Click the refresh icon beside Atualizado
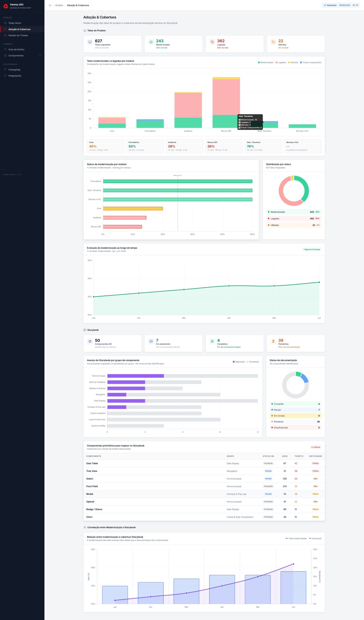The width and height of the screenshot is (364, 620). [x=325, y=5]
